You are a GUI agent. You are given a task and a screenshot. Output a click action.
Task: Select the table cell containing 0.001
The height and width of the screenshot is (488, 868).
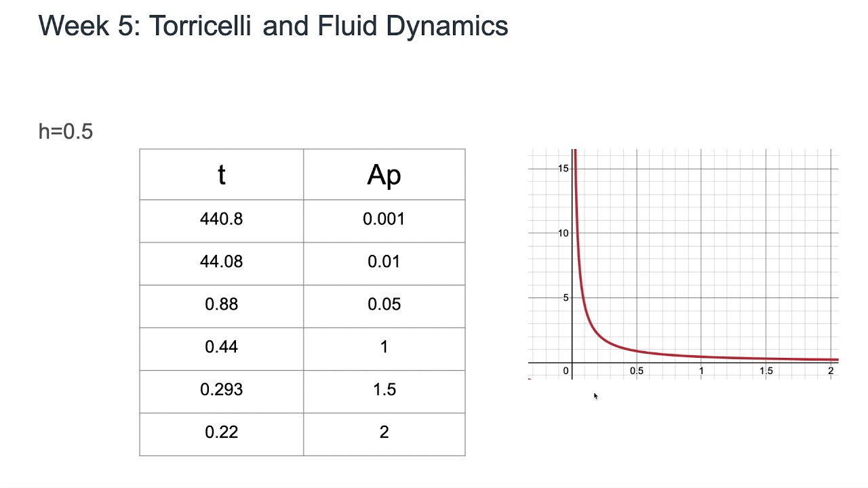(x=384, y=219)
